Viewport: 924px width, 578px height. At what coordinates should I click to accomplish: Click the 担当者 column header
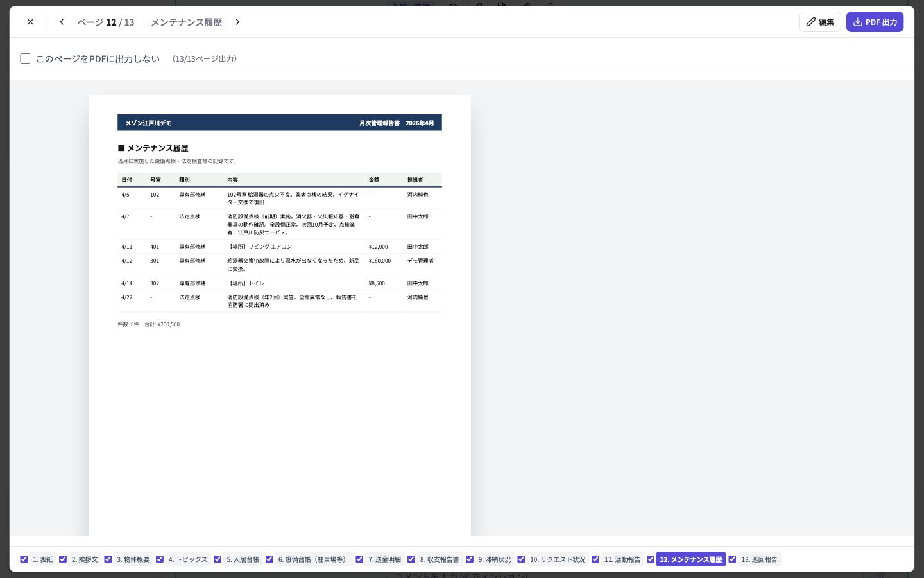415,180
